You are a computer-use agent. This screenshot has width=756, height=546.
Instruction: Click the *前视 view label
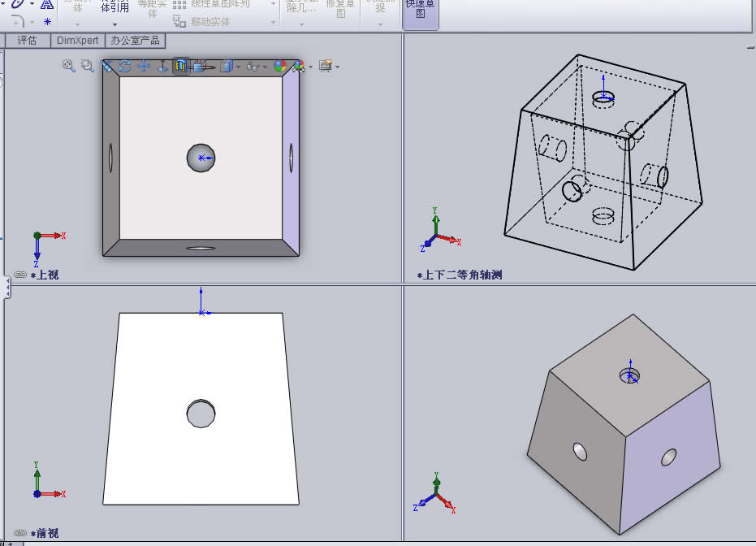[45, 533]
